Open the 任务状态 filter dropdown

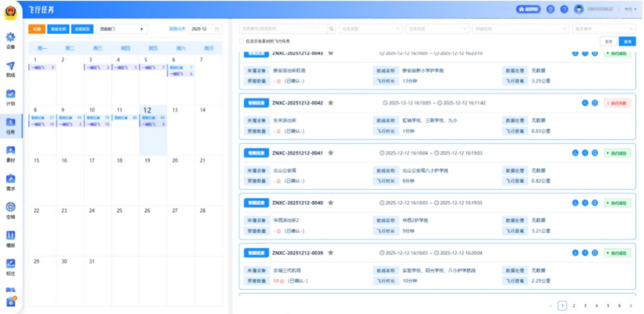(437, 29)
